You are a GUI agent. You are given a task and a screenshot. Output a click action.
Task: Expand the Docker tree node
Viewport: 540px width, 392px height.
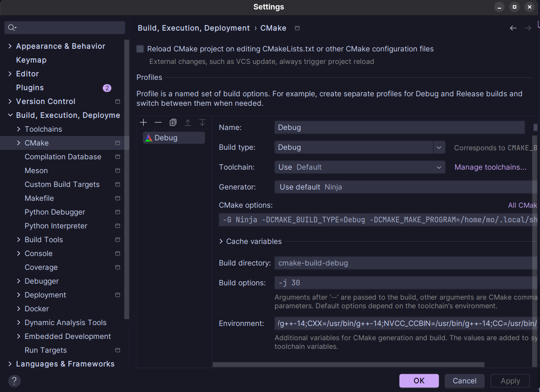click(x=19, y=309)
